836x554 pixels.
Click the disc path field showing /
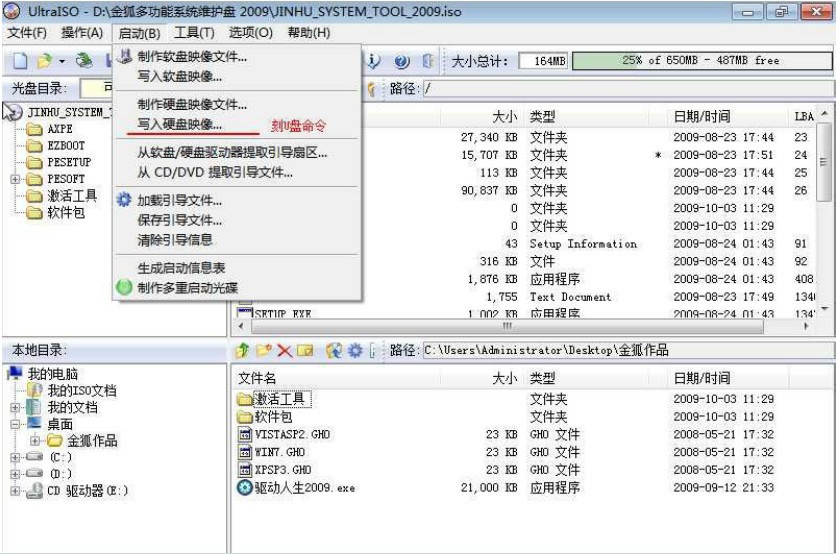[628, 89]
